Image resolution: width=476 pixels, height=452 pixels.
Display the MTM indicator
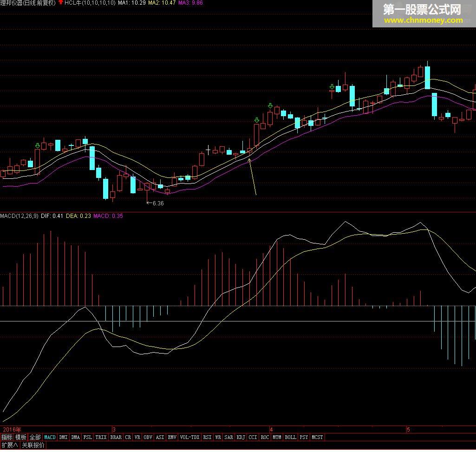277,437
